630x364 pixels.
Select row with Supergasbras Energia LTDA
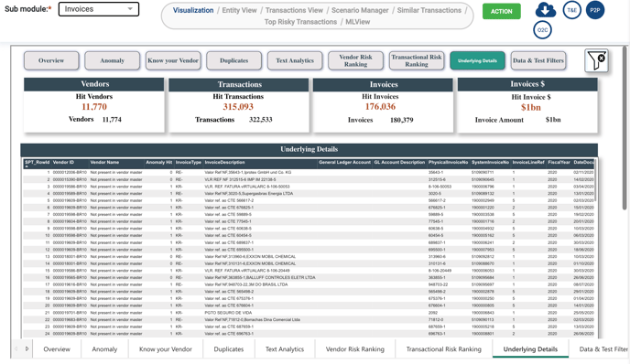(x=309, y=194)
